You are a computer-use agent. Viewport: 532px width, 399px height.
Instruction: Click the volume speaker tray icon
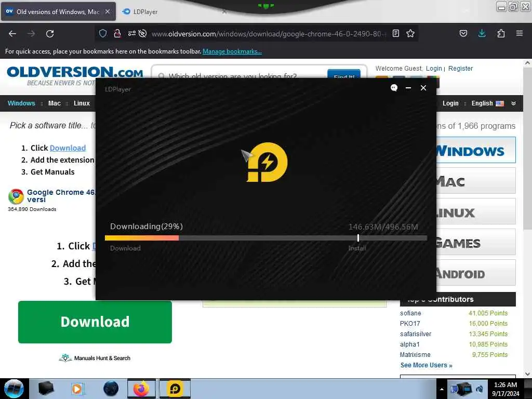click(x=480, y=389)
